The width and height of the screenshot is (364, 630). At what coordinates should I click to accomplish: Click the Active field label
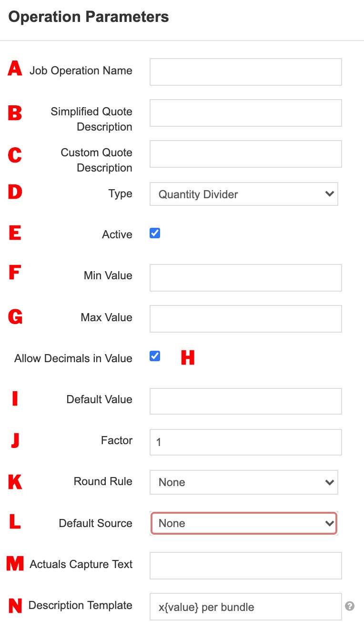point(117,234)
